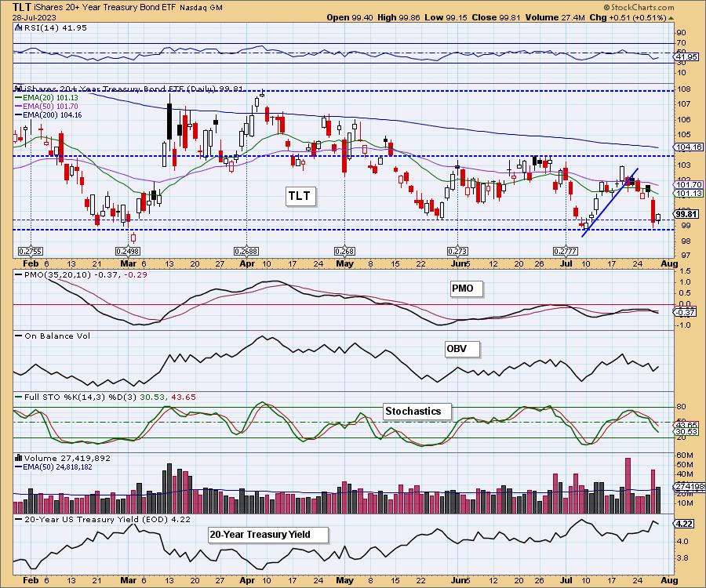This screenshot has width=706, height=588.
Task: Click the 41.95 RSI tag on right axis
Action: pos(686,57)
